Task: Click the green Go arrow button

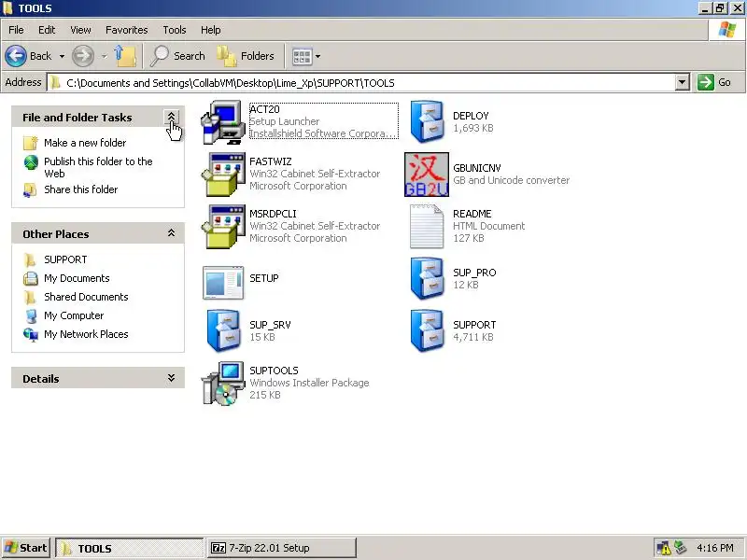Action: click(706, 82)
